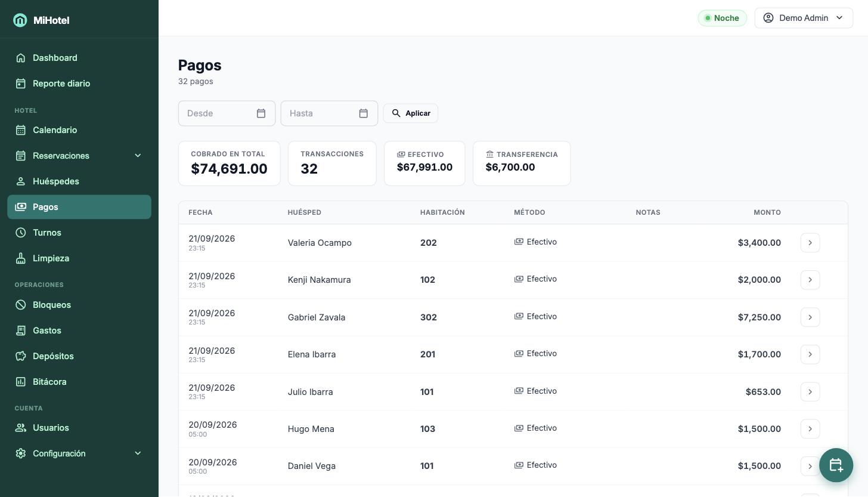Click the Bitácora log icon
This screenshot has width=868, height=497.
[21, 382]
